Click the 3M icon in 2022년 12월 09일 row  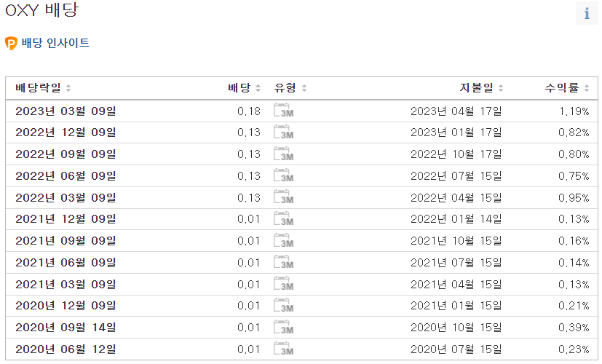pyautogui.click(x=283, y=132)
